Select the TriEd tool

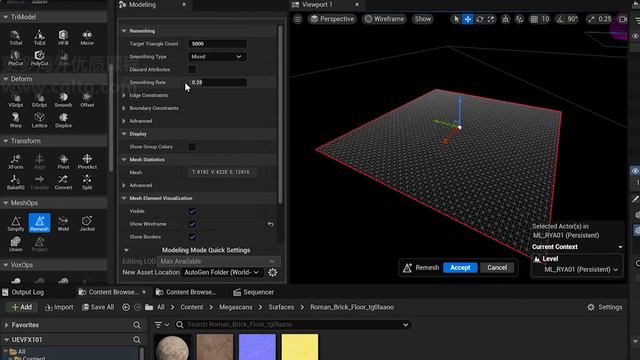[39, 38]
